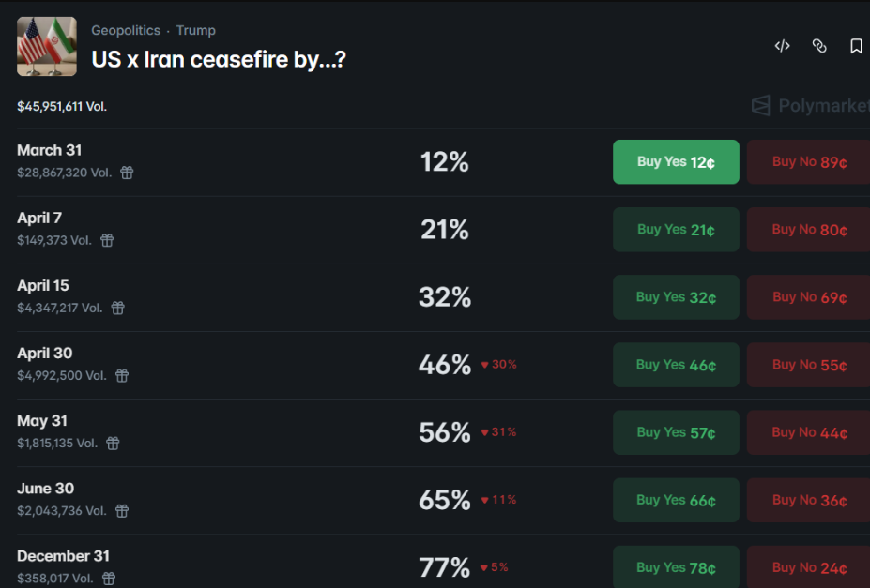Click the embed code icon
The image size is (870, 588).
[782, 46]
